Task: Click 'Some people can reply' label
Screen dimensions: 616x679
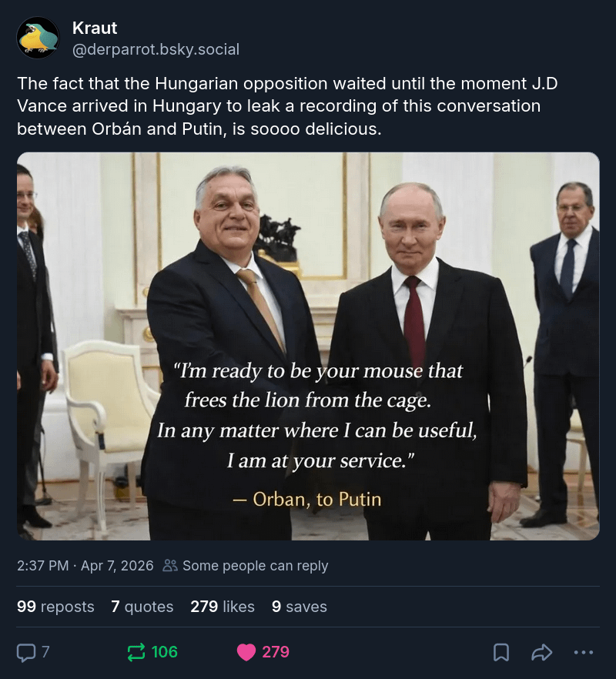Action: (x=255, y=566)
